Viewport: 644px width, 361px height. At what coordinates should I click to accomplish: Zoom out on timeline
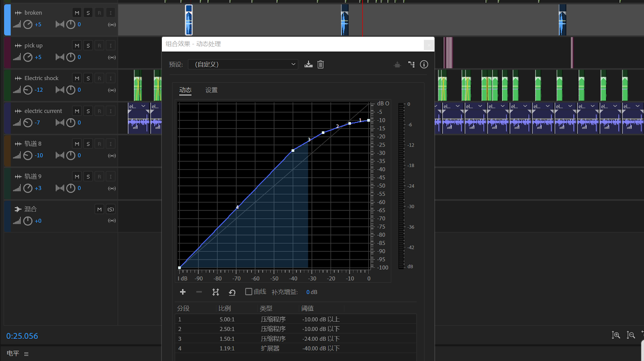[x=631, y=335]
